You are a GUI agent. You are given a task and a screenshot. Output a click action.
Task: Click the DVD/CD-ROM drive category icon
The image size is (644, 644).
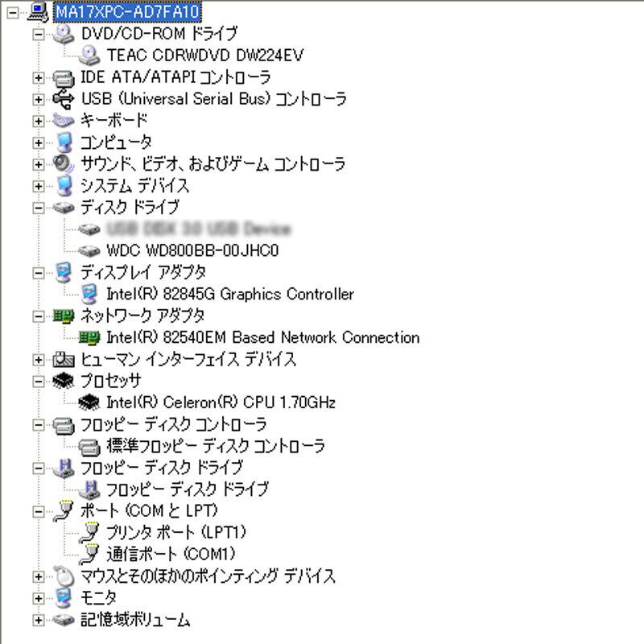point(64,33)
